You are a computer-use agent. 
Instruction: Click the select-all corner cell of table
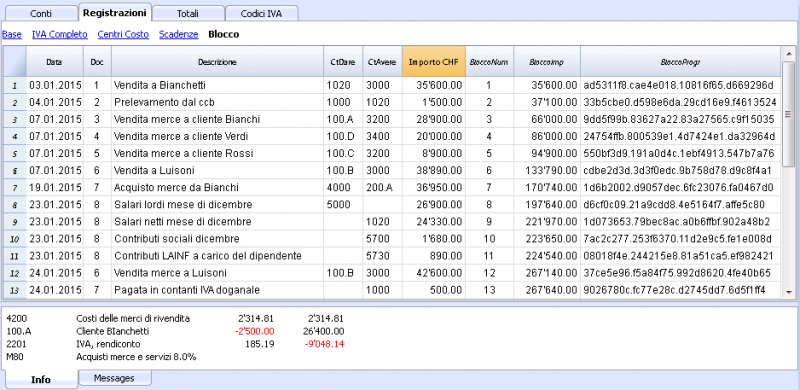pos(15,62)
